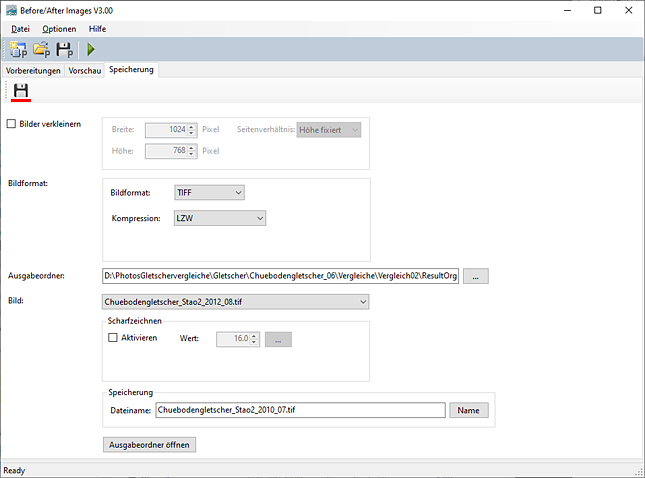The height and width of the screenshot is (478, 645).
Task: Open the Optionen menu
Action: click(x=59, y=29)
